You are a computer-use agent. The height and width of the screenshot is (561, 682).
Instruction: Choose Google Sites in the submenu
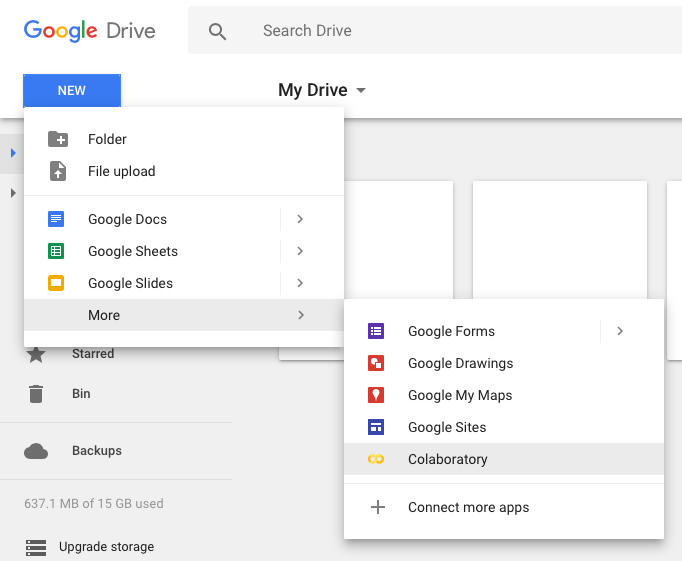click(x=504, y=427)
